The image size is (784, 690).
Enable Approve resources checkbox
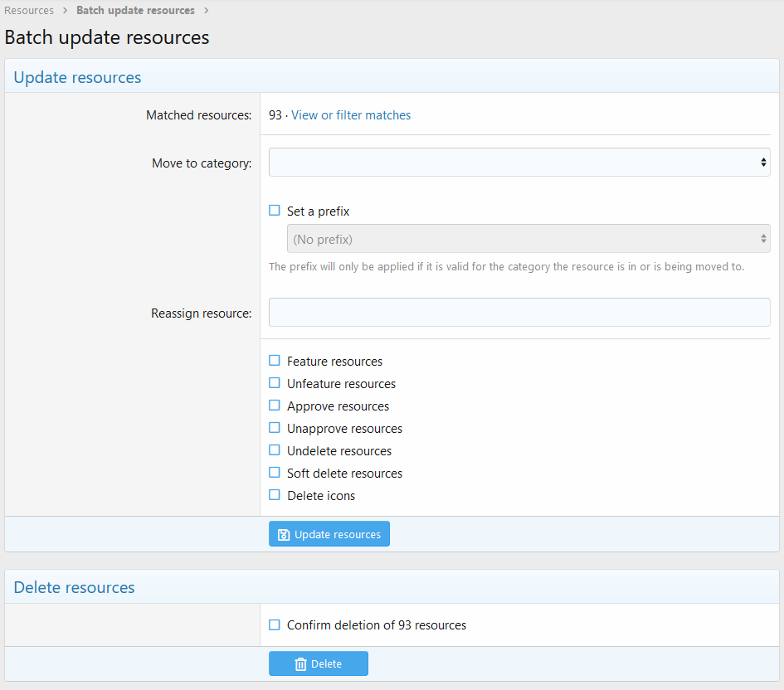tap(275, 406)
